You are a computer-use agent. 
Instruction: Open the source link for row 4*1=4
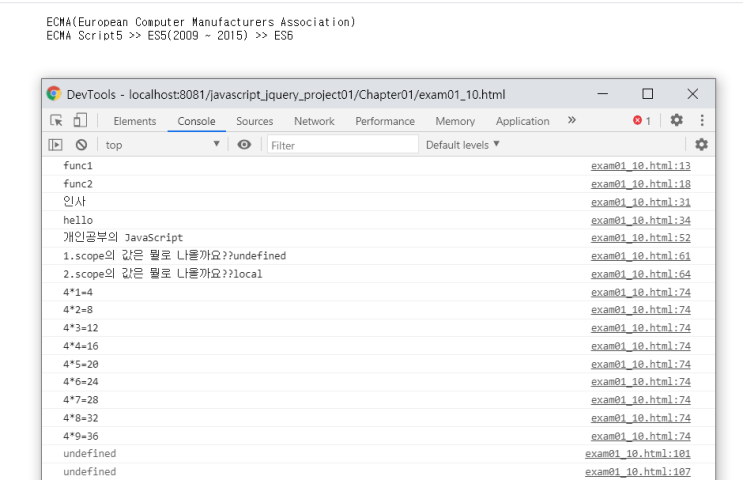point(641,292)
